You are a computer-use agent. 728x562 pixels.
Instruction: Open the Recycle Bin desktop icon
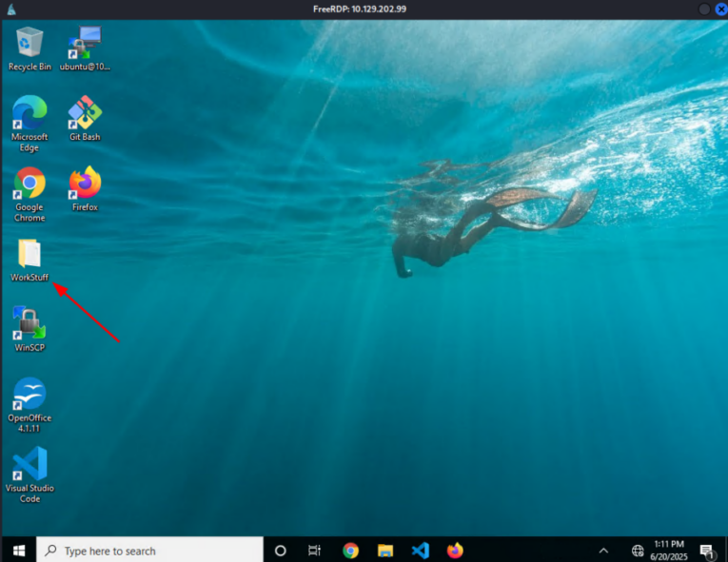coord(30,44)
